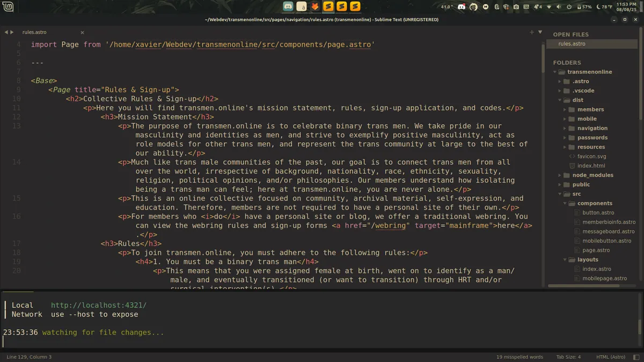Viewport: 644px width, 362px height.
Task: Click the layouts folder label
Action: tap(588, 260)
